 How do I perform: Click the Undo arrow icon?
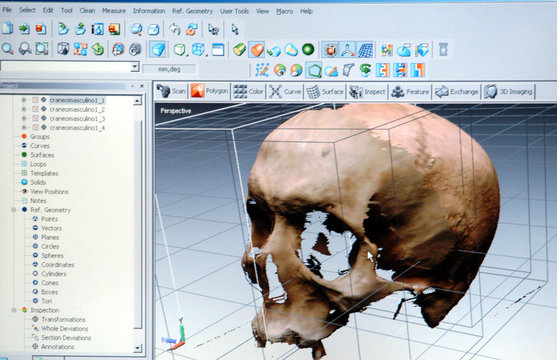coord(174,29)
